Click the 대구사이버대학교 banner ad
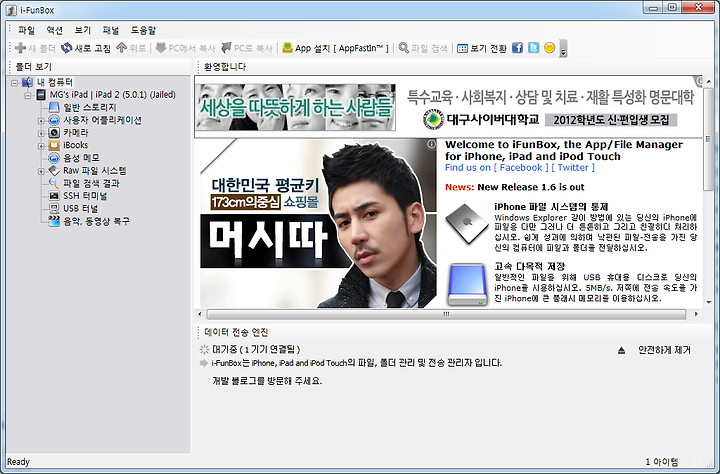The image size is (720, 474). point(448,107)
